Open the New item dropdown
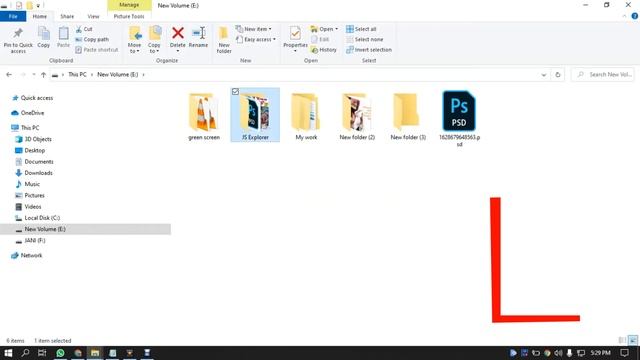 point(254,29)
